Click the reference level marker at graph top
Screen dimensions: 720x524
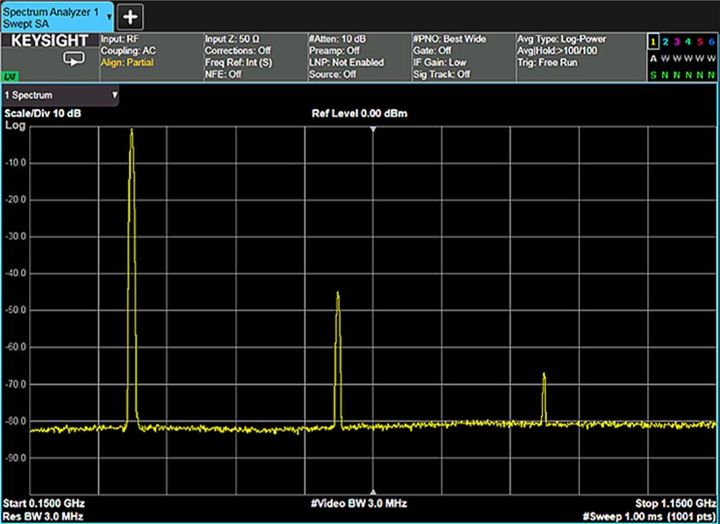tap(373, 129)
